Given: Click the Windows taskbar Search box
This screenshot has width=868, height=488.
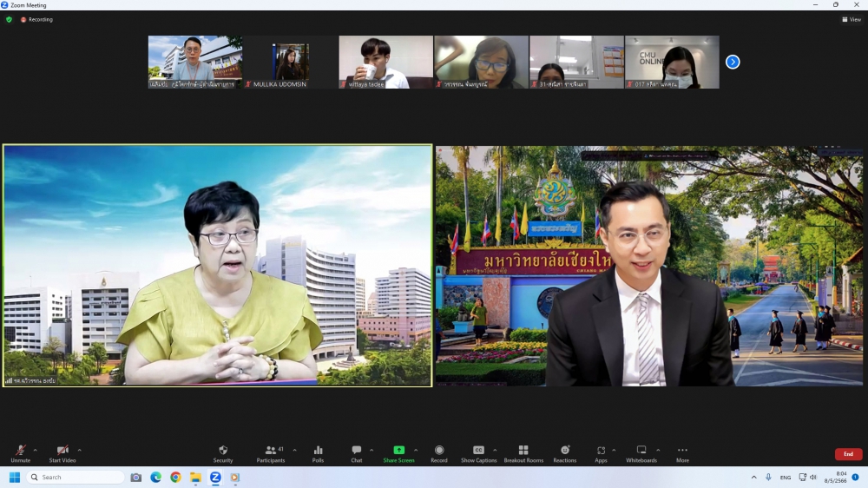Looking at the screenshot, I should pos(76,478).
